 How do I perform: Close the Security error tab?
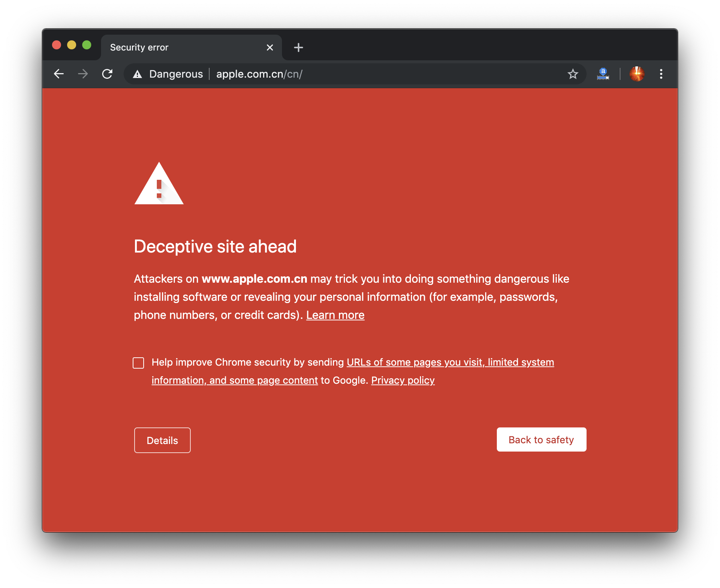(x=270, y=47)
